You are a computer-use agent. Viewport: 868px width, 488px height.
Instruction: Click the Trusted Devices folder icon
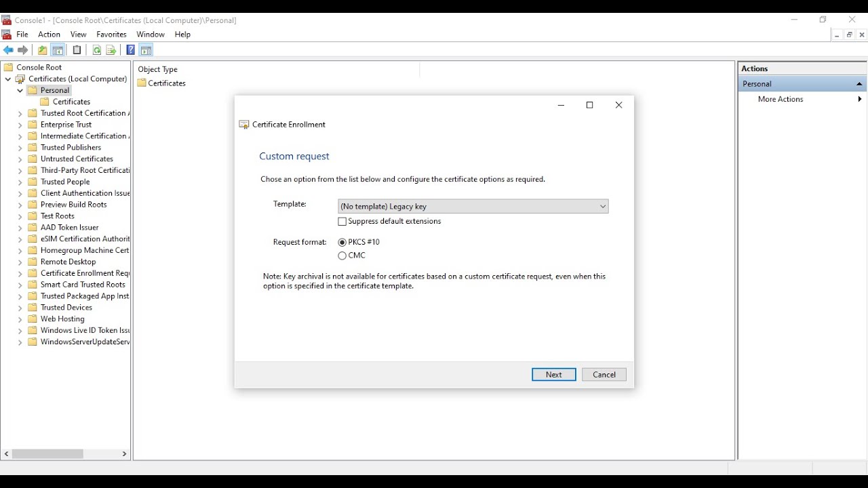point(33,307)
